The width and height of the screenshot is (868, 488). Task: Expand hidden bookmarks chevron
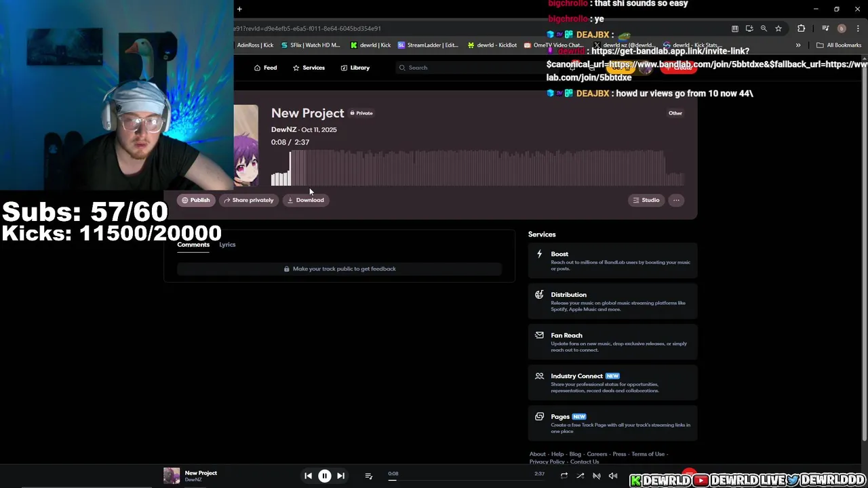click(x=798, y=45)
